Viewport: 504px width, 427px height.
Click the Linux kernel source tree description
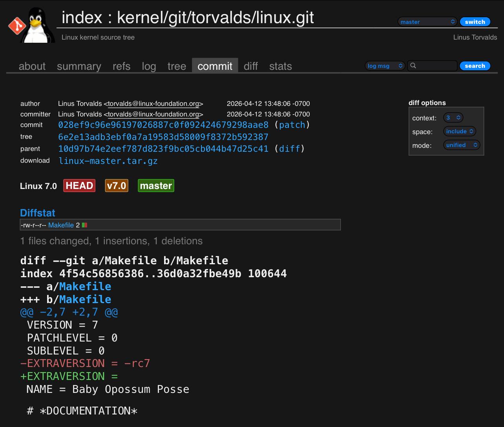coord(98,38)
